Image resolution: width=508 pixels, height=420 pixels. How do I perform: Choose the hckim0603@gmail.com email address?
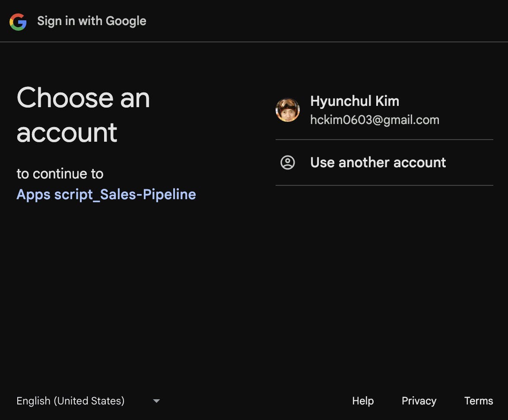(x=375, y=120)
